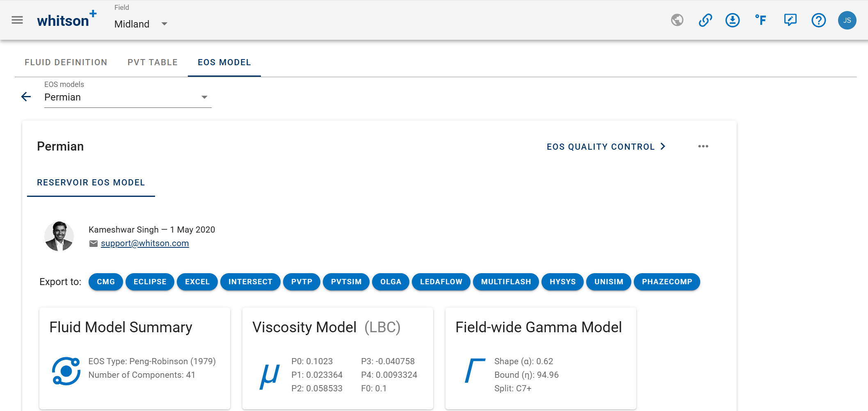Viewport: 868px width, 411px height.
Task: Click the F0: 0.1 value
Action: coord(374,388)
